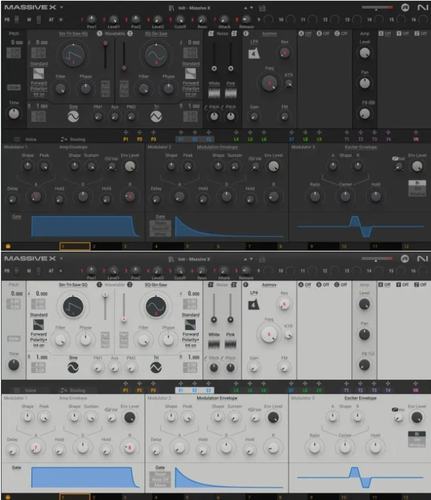Toggle oscillator 2 on/off in dark theme
Viewport: 431px width, 500px height.
pyautogui.click(x=130, y=34)
